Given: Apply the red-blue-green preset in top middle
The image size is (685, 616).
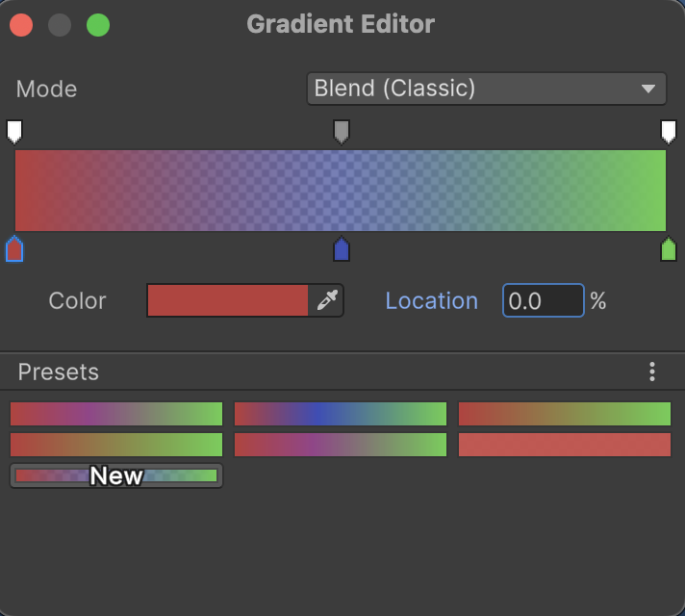Looking at the screenshot, I should pyautogui.click(x=341, y=414).
